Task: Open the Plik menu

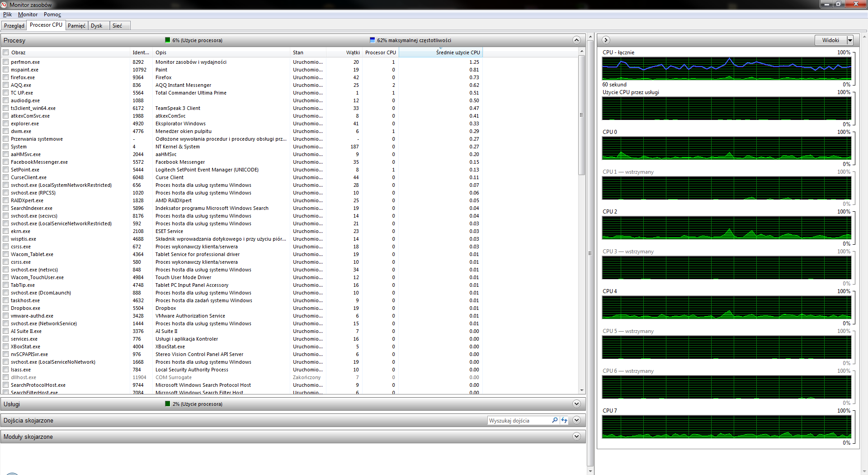Action: tap(7, 14)
